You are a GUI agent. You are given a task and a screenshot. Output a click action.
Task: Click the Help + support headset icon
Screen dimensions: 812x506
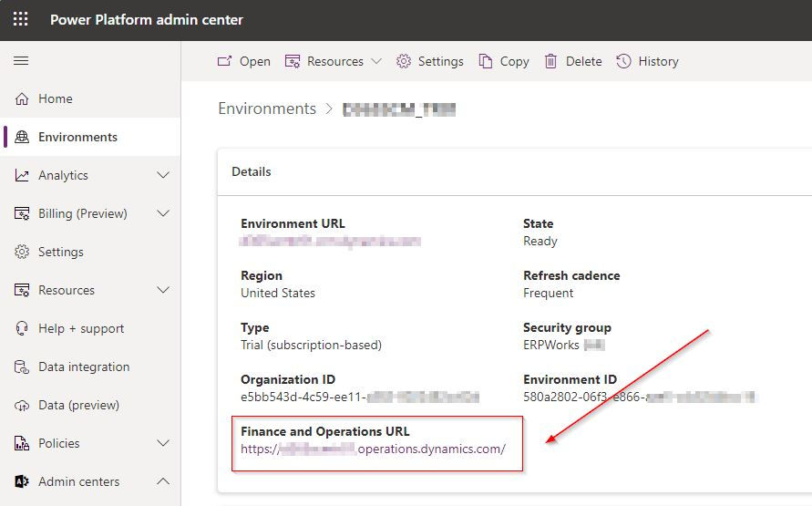coord(22,328)
